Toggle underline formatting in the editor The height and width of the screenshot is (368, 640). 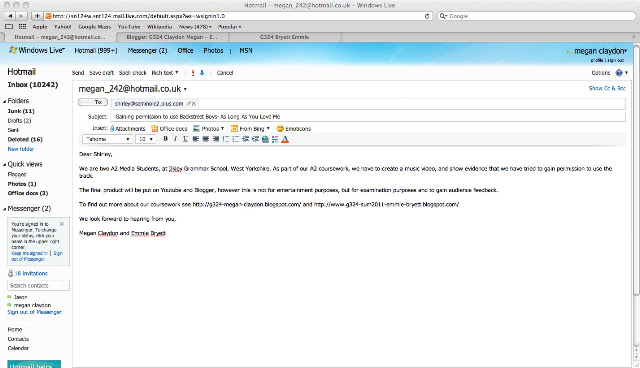[x=185, y=139]
